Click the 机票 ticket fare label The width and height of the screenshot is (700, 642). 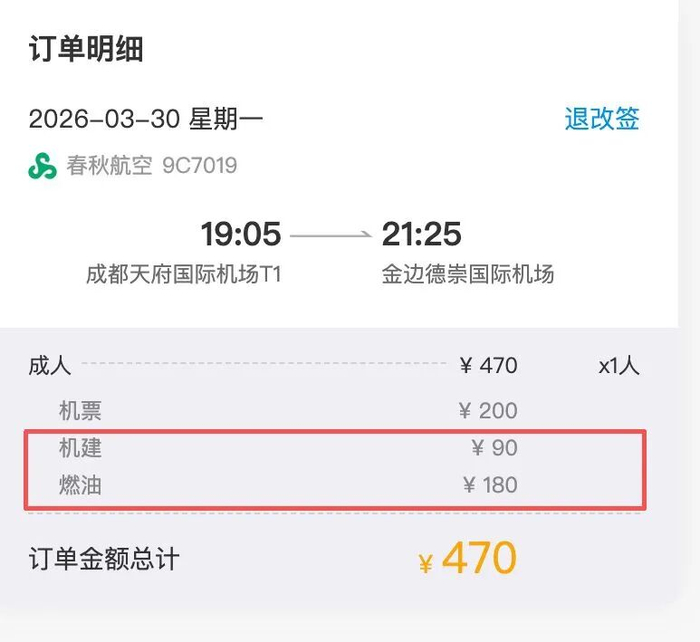[x=80, y=410]
